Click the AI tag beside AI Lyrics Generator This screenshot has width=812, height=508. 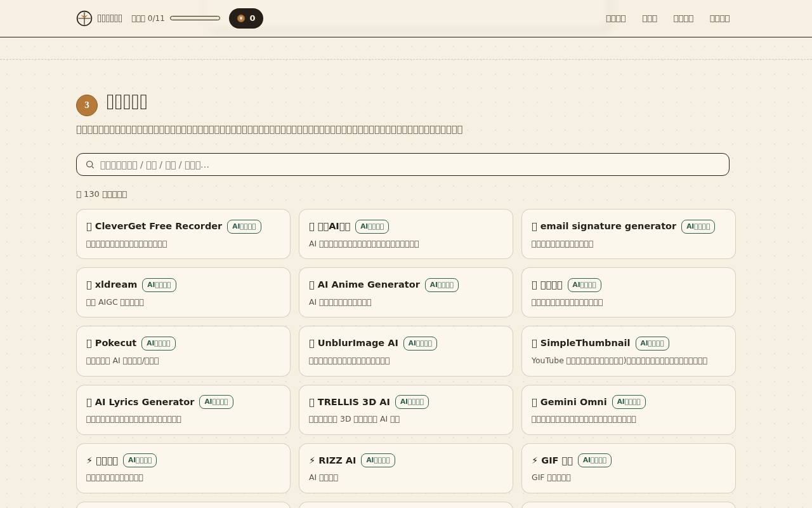(x=216, y=402)
